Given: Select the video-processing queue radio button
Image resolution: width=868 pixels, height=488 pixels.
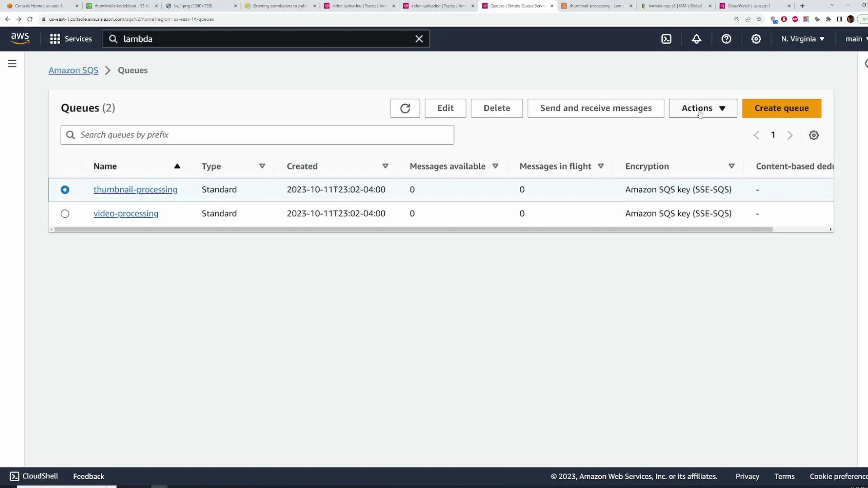Looking at the screenshot, I should tap(65, 213).
